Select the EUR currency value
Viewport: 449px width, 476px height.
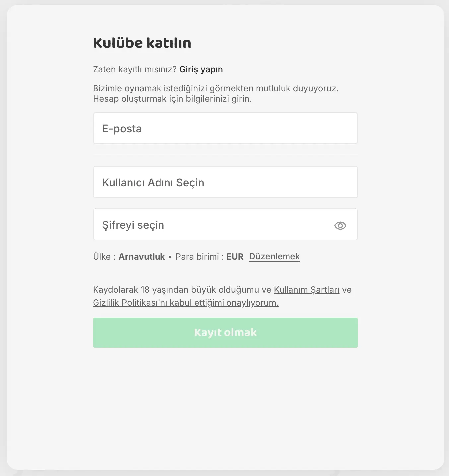pyautogui.click(x=235, y=257)
